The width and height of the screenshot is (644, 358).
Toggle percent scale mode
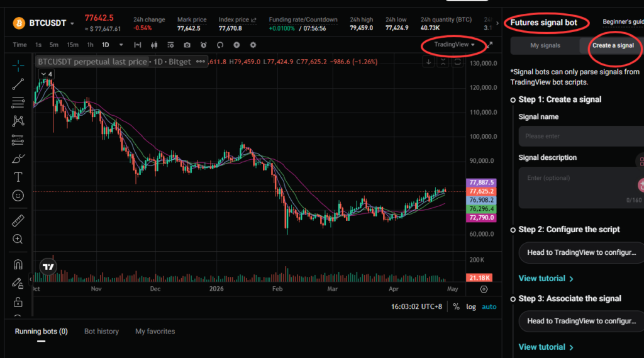click(456, 306)
